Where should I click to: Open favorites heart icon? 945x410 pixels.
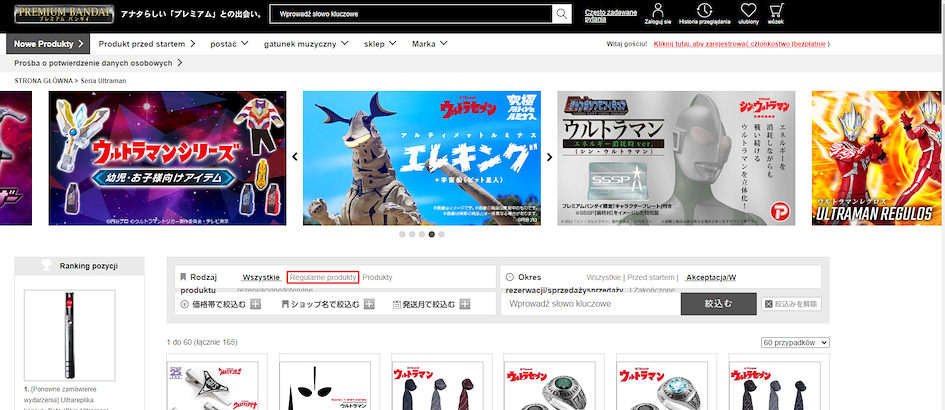[x=749, y=10]
